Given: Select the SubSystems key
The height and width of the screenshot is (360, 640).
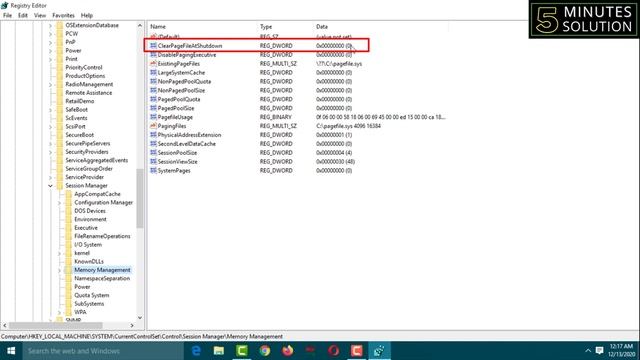Looking at the screenshot, I should pos(89,304).
